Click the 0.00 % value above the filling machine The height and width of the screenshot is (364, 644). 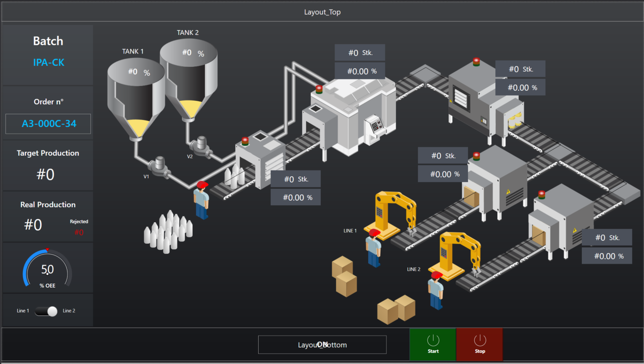[x=360, y=71]
